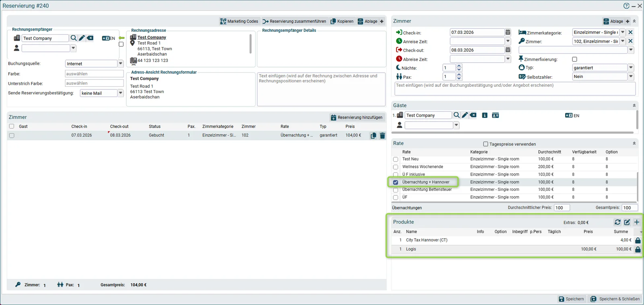
Task: Edit products with the Produkte edit icon
Action: tap(627, 222)
